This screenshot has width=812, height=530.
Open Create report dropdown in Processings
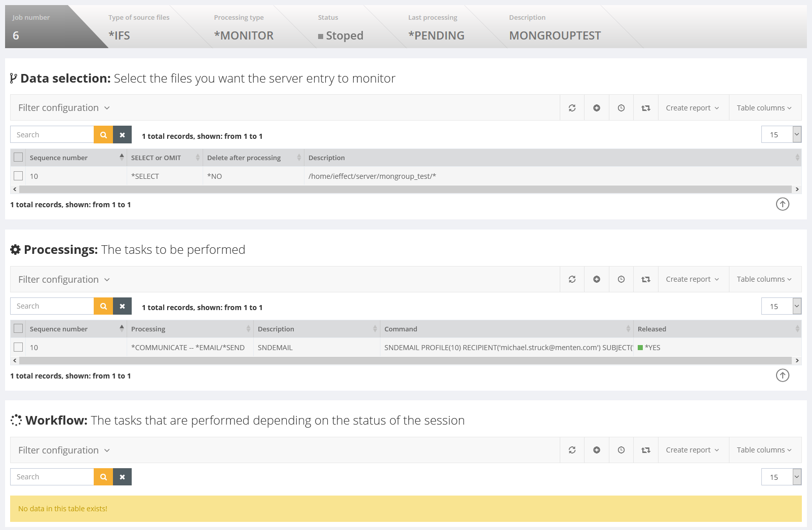click(x=692, y=279)
